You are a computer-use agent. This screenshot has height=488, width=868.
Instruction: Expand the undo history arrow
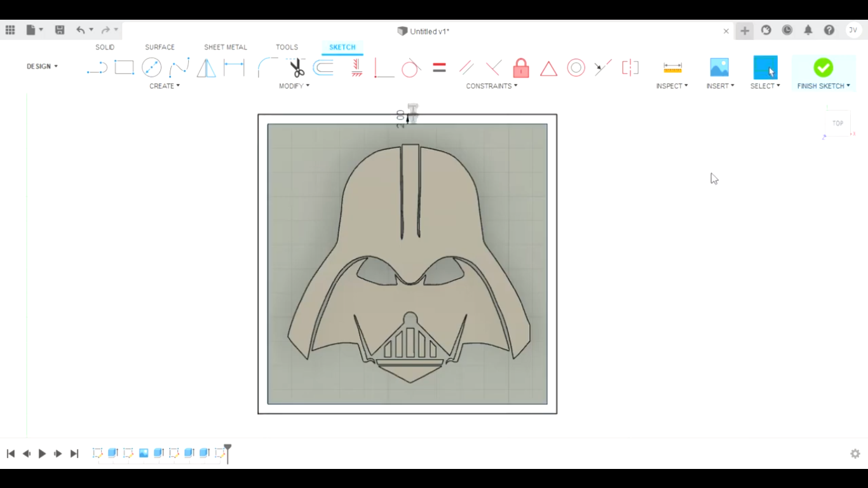[x=92, y=30]
